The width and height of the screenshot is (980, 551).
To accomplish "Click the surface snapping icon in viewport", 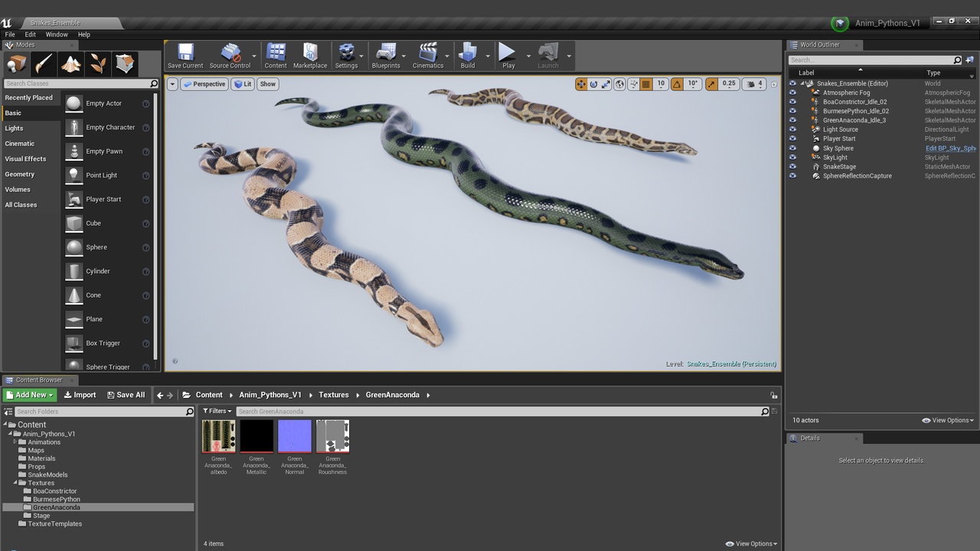I will [x=633, y=84].
